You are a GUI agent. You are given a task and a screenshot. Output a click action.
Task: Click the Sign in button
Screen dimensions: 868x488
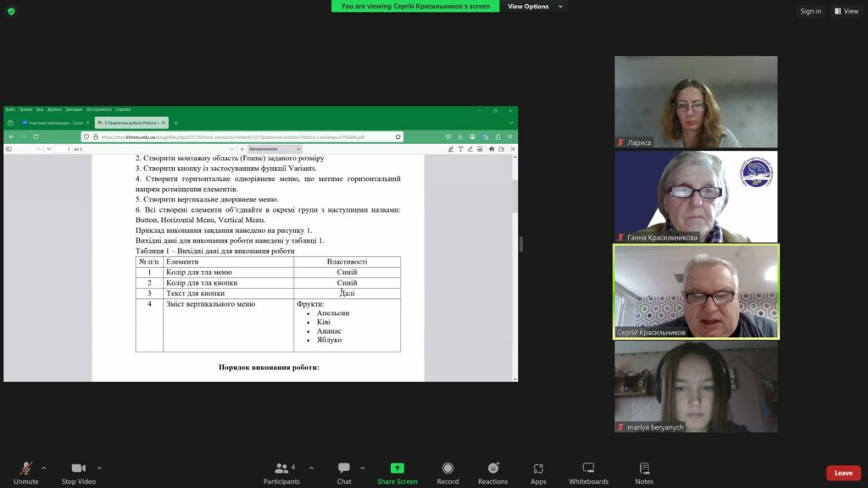click(x=810, y=11)
